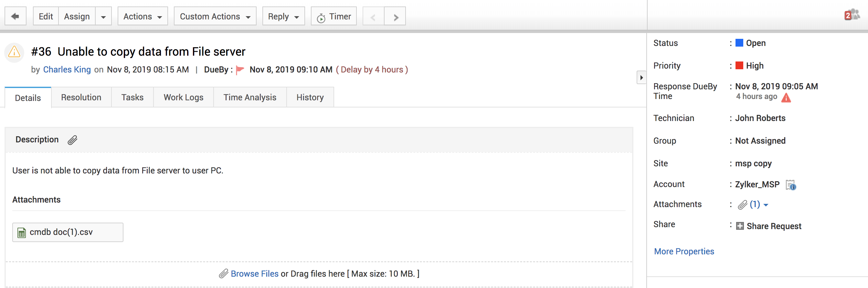Viewport: 868px width, 288px height.
Task: Click the Edit button
Action: point(46,16)
